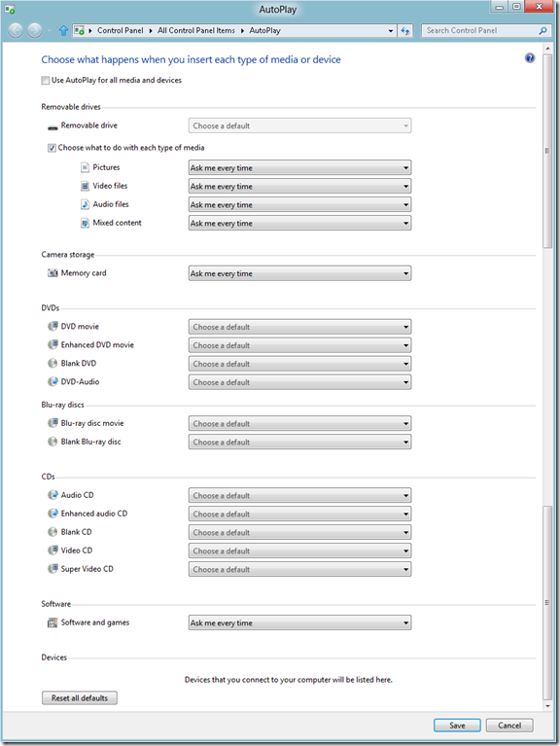Image resolution: width=560 pixels, height=746 pixels.
Task: Click the Up arrow navigation icon
Action: [x=63, y=31]
